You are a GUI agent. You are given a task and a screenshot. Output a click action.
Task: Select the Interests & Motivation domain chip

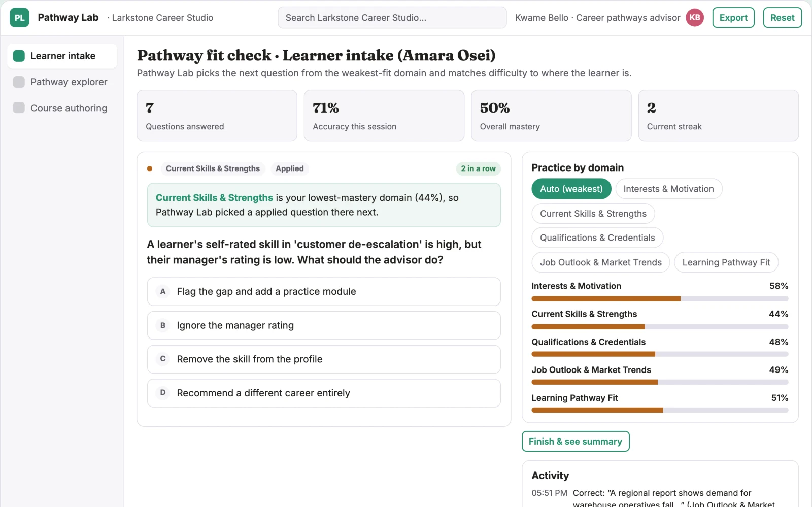click(x=668, y=189)
